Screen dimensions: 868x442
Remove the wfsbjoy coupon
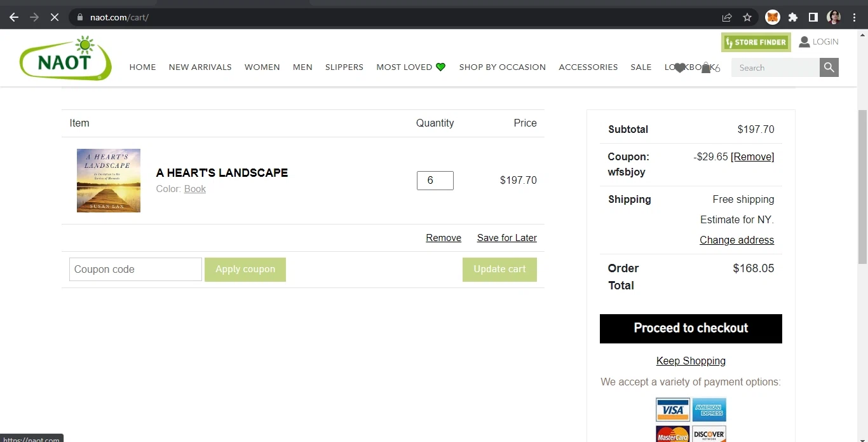coord(752,157)
